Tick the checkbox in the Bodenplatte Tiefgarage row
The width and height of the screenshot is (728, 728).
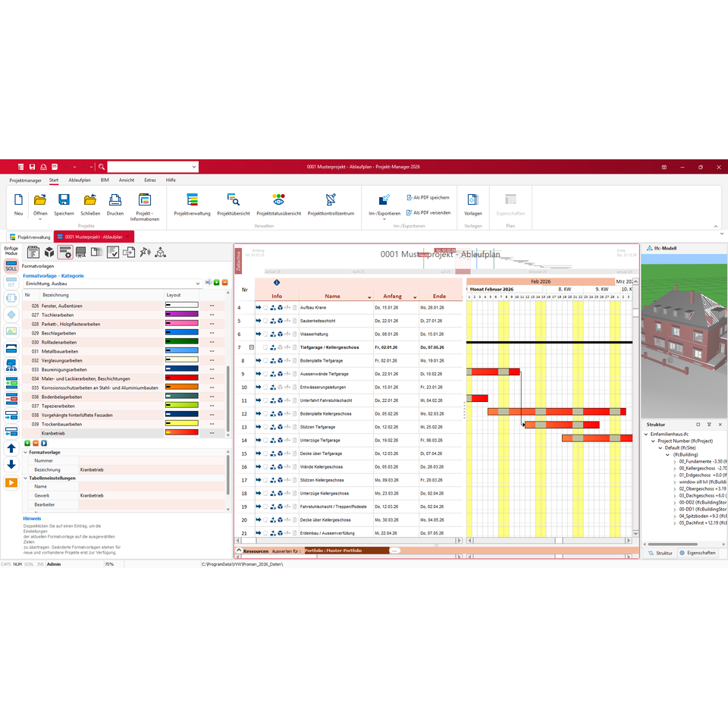click(x=265, y=361)
